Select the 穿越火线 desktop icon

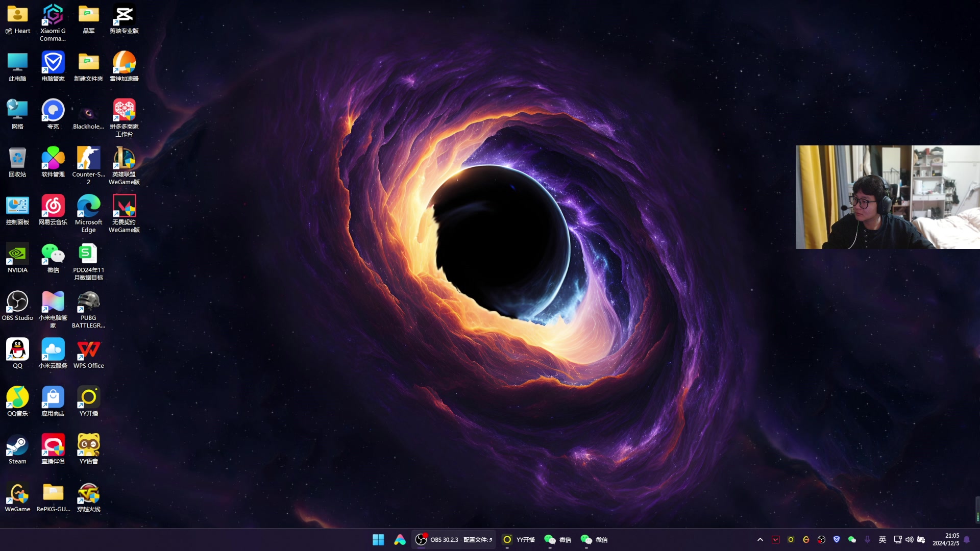[x=88, y=497]
